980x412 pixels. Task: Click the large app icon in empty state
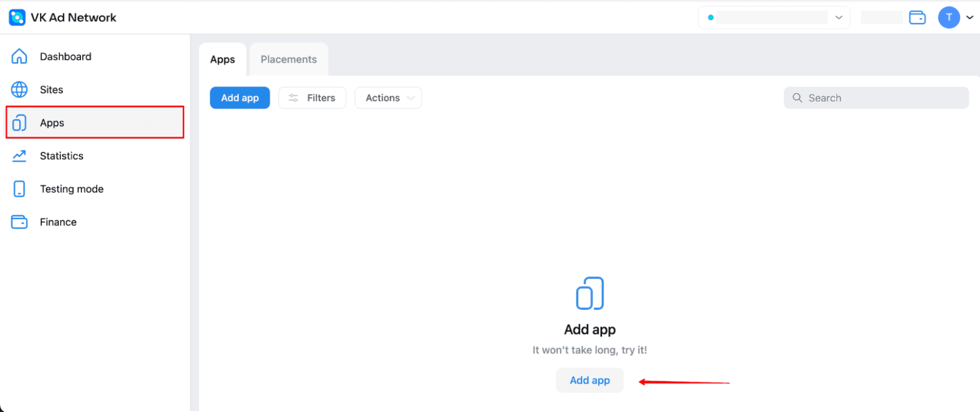point(590,293)
